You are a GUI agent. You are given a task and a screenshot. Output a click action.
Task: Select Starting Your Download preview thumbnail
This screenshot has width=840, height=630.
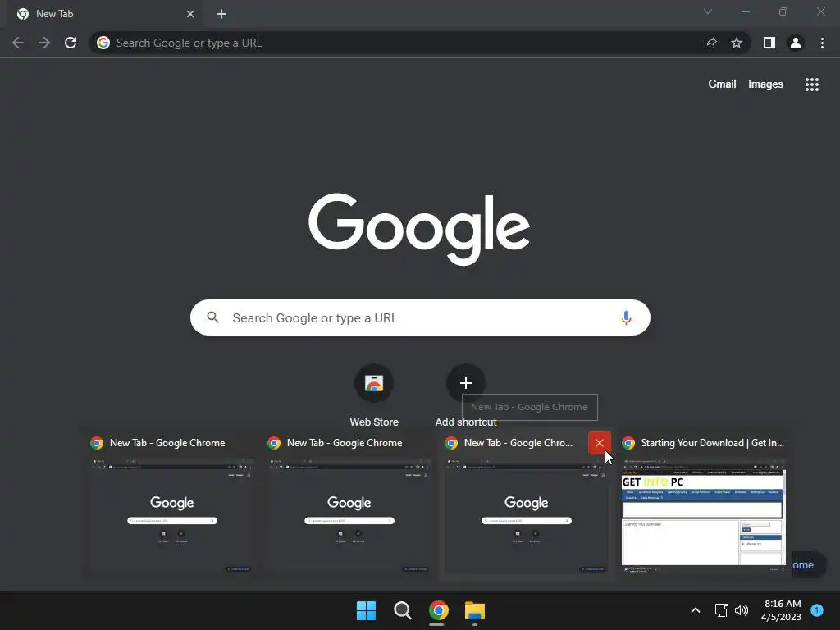pos(703,515)
